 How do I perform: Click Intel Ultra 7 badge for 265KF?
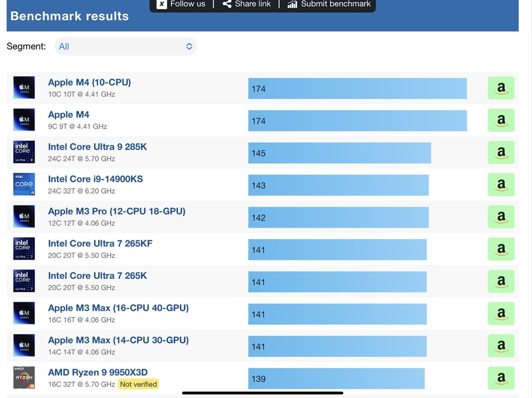pyautogui.click(x=24, y=248)
